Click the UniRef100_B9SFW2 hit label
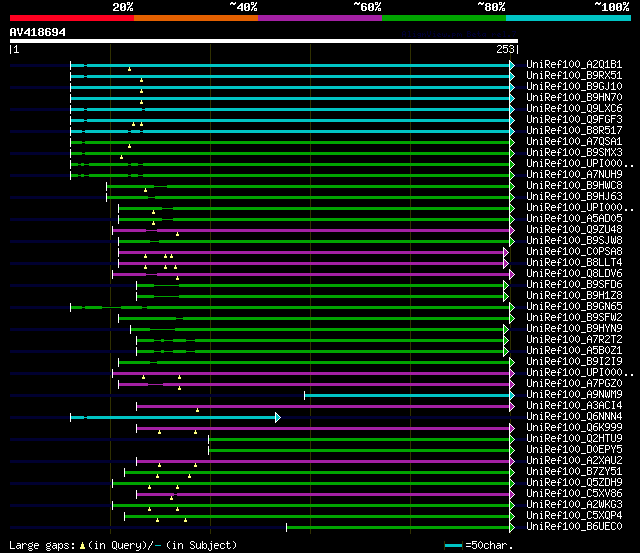This screenshot has height=553, width=640. click(x=574, y=318)
